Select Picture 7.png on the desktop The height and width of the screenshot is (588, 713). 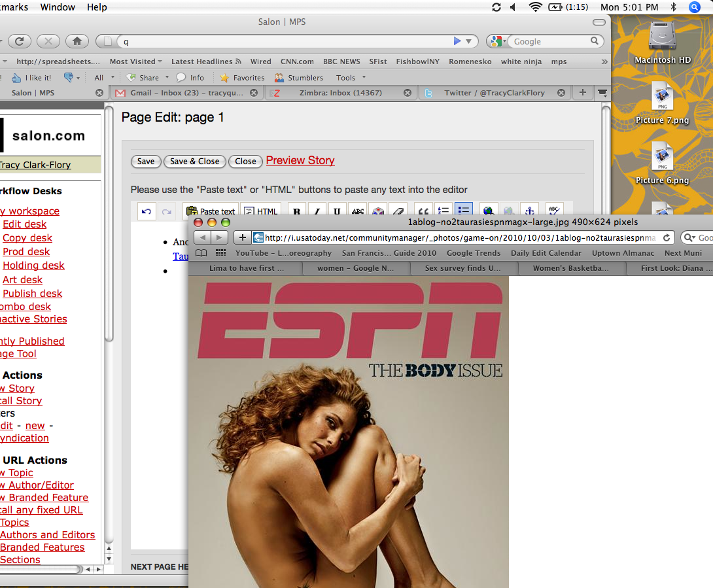tap(662, 103)
